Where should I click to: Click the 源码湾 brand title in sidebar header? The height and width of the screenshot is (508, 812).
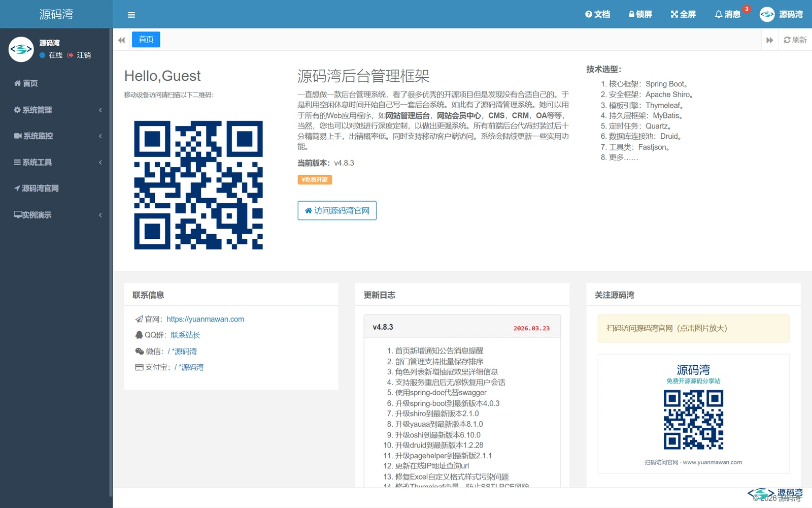56,14
